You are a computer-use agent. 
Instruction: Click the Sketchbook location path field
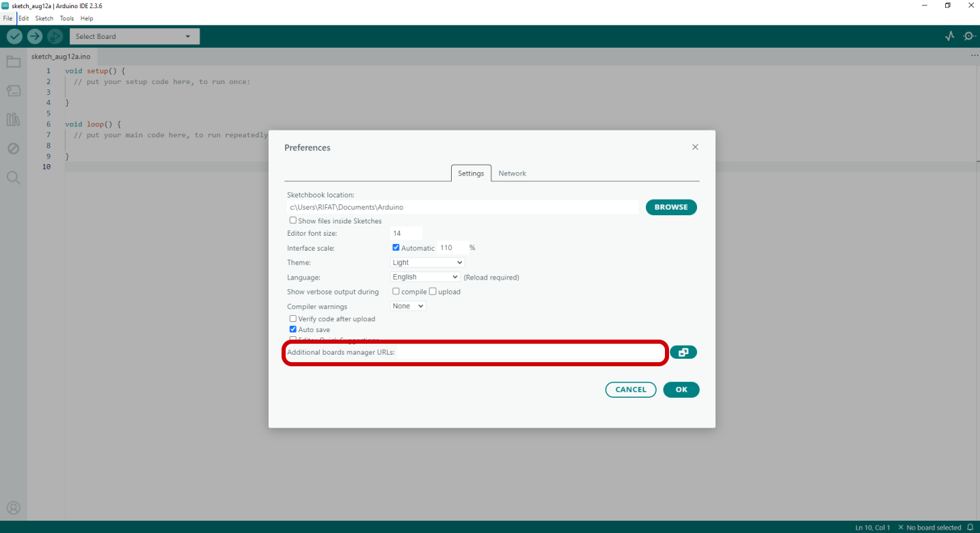click(x=463, y=207)
